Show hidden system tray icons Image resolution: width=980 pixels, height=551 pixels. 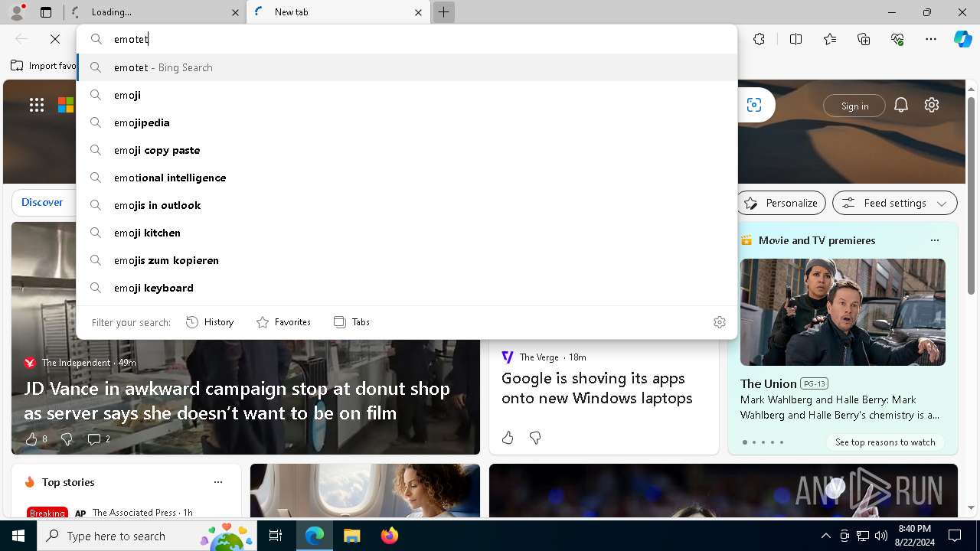[x=825, y=536]
